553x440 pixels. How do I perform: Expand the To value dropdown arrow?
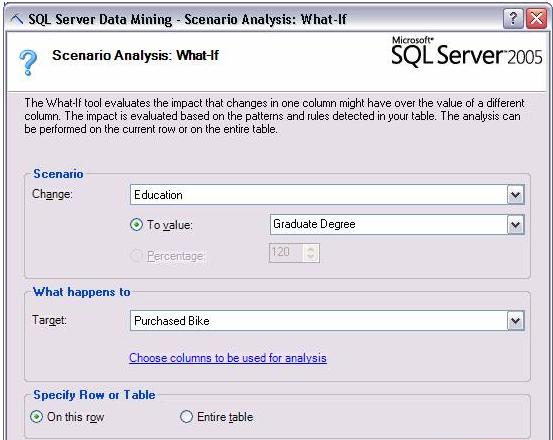(516, 225)
